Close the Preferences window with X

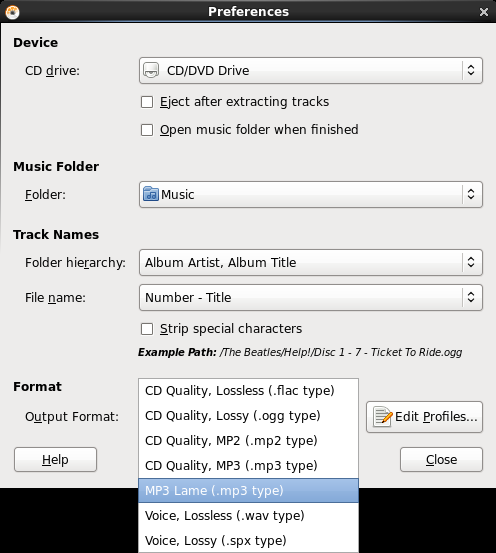point(484,12)
